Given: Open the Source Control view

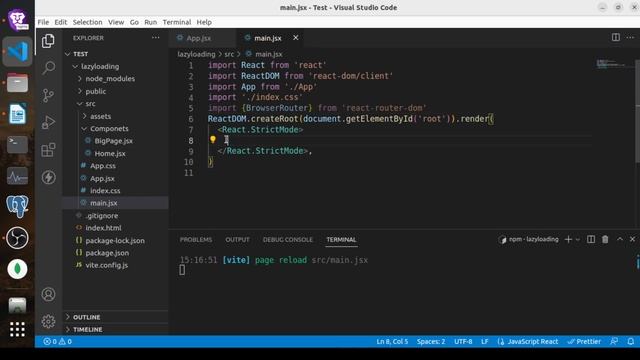Looking at the screenshot, I should coord(48,95).
